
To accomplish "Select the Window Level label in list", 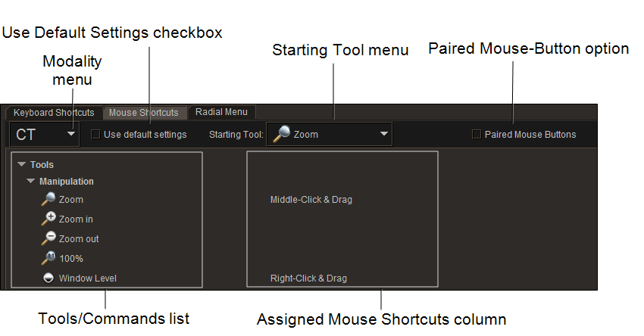I will click(87, 278).
